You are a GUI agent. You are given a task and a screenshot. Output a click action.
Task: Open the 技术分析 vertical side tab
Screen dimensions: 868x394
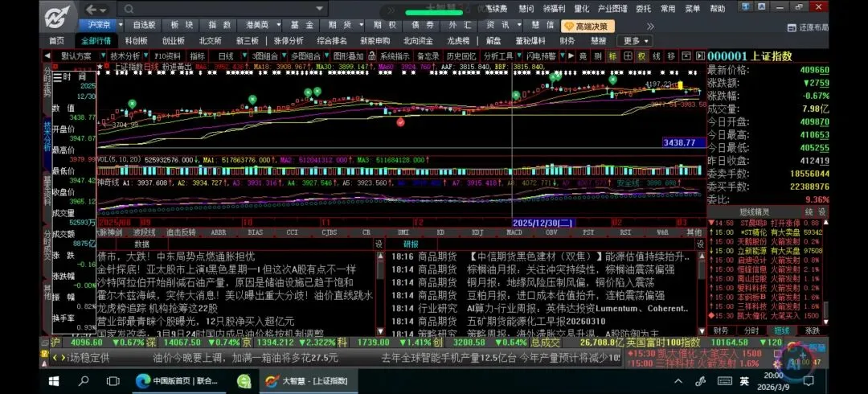point(47,137)
